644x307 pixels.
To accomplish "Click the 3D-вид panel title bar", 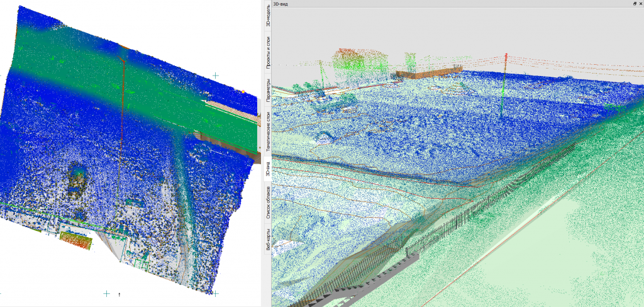I will tap(440, 3).
